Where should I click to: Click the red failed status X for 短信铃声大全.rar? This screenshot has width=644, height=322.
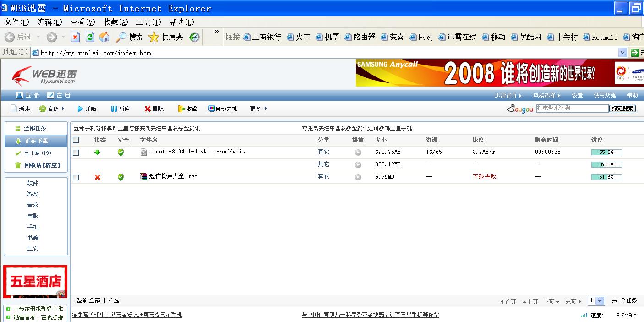[97, 177]
